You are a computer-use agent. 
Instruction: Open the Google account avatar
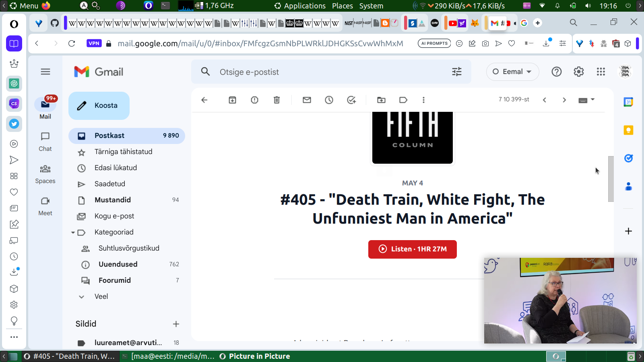625,72
